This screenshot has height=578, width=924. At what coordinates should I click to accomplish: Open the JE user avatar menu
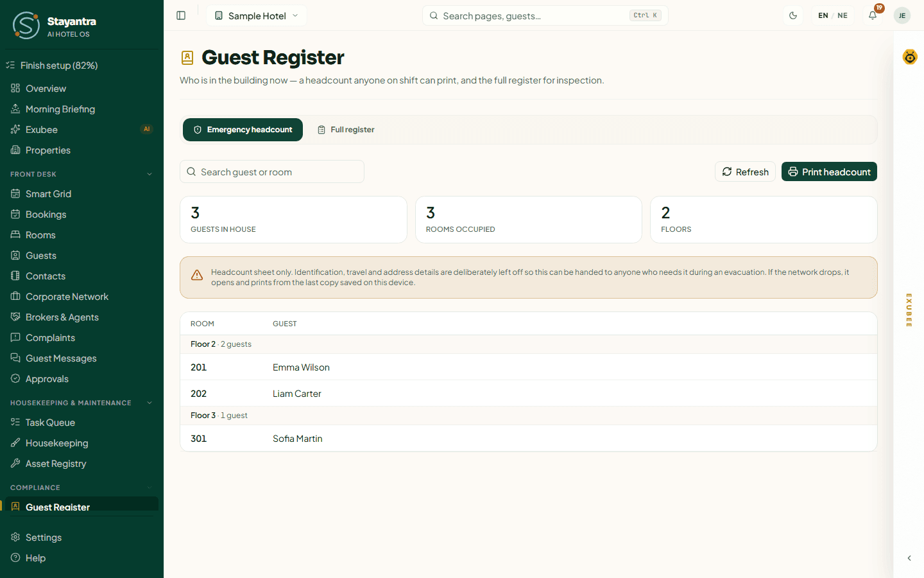(902, 15)
